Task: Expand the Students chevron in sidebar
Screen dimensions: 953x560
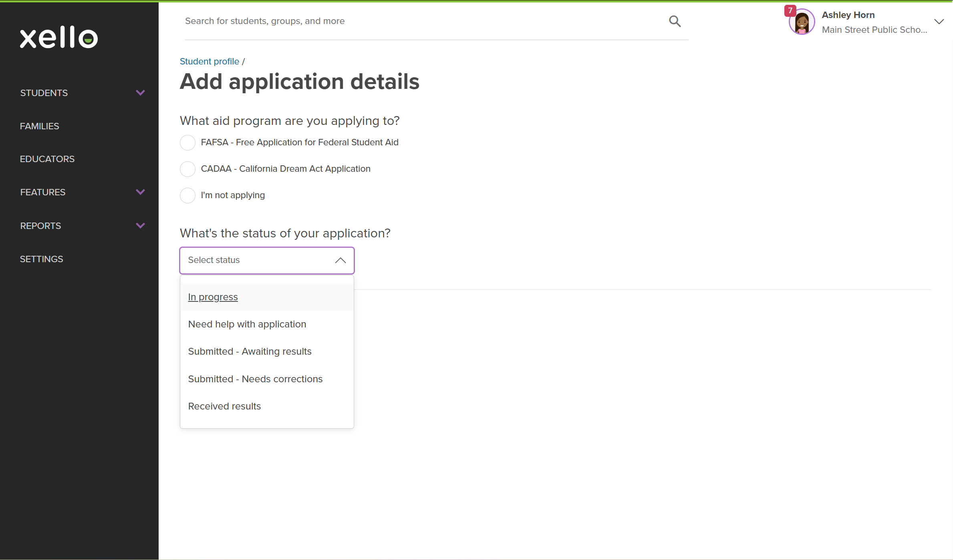Action: [x=140, y=93]
